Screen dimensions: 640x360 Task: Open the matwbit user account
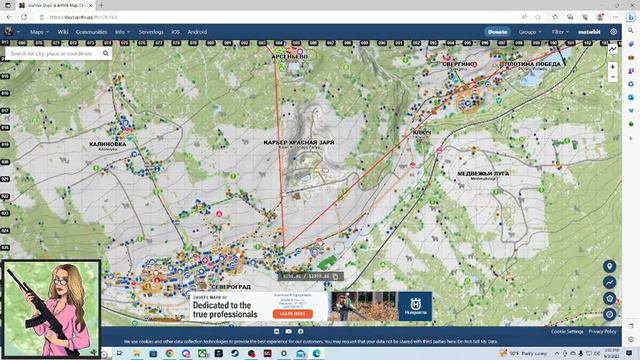tap(589, 32)
